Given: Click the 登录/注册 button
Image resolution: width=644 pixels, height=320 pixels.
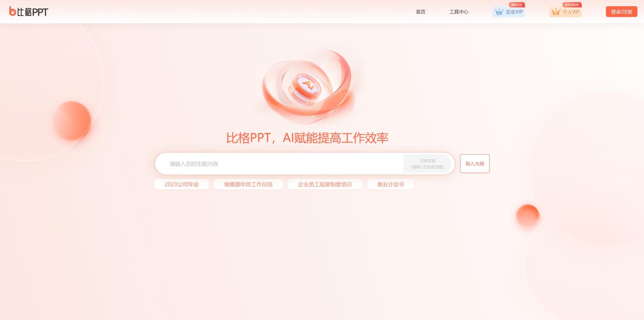Looking at the screenshot, I should [x=621, y=12].
